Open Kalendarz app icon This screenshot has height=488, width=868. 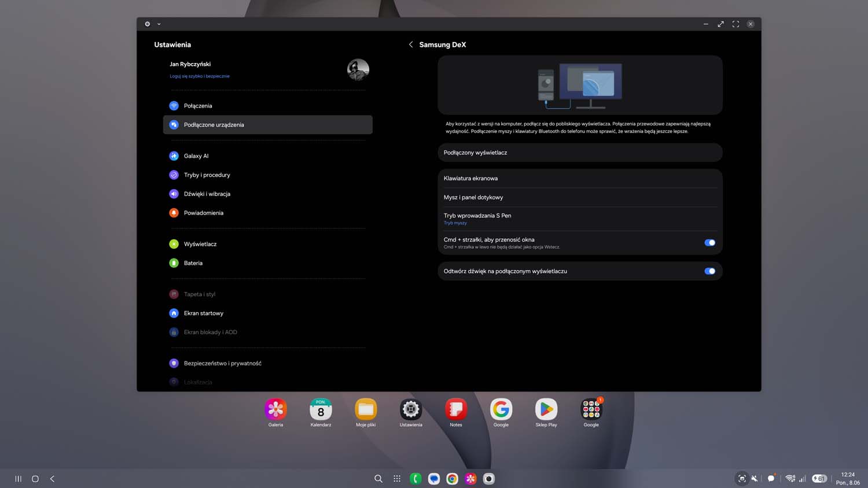(321, 409)
